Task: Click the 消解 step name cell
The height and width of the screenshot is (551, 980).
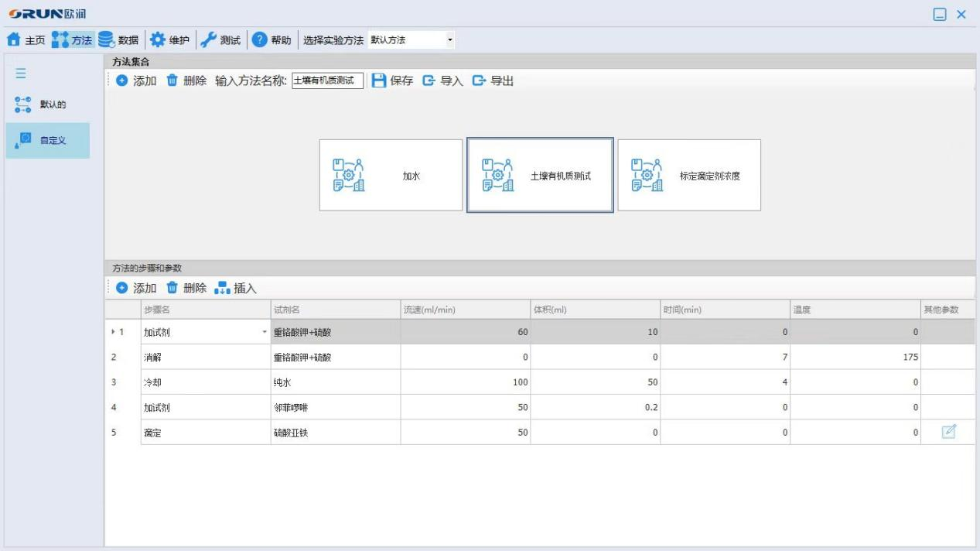Action: click(206, 357)
